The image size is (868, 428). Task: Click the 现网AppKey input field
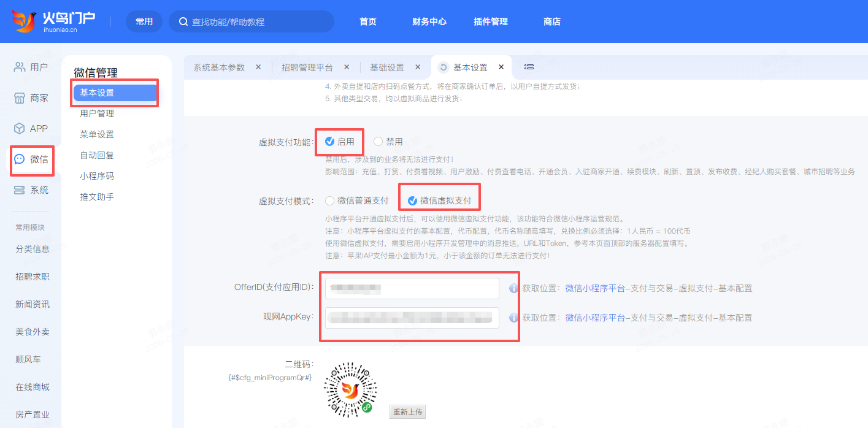(x=412, y=318)
